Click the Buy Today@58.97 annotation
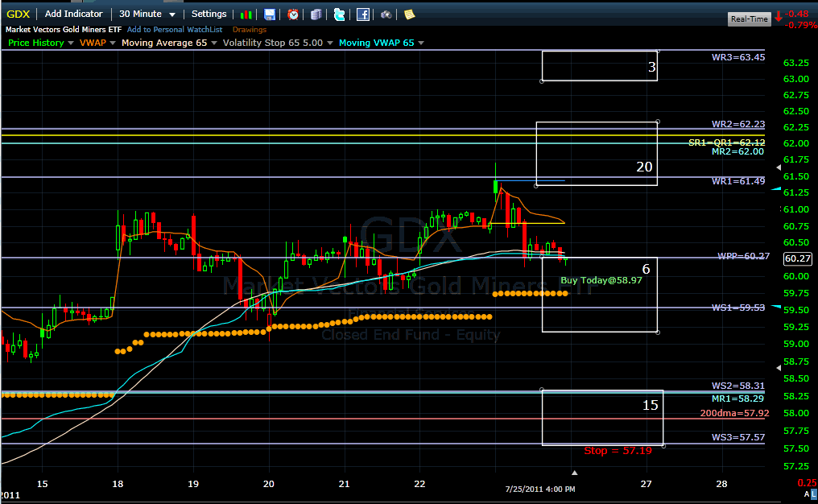This screenshot has width=818, height=504. (x=601, y=280)
